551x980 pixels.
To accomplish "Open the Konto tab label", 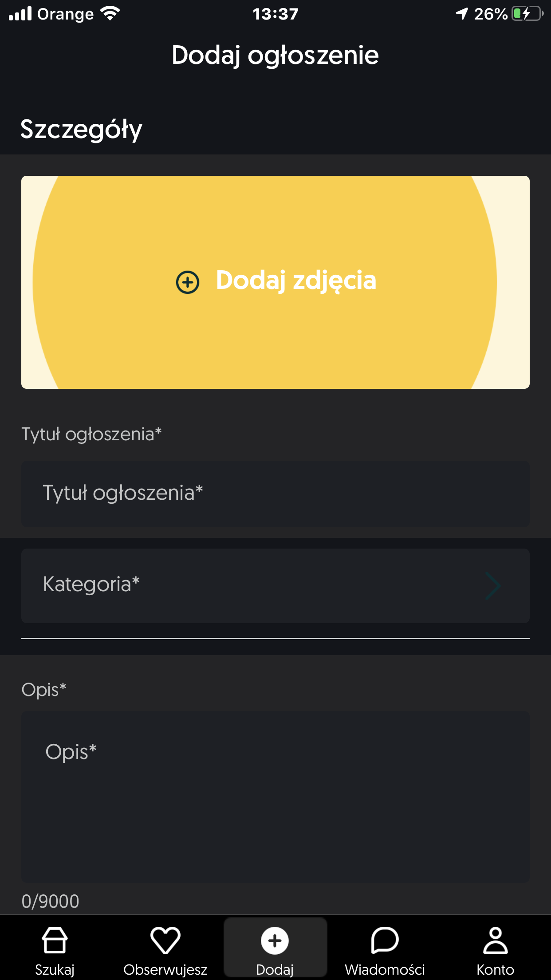I will pyautogui.click(x=495, y=970).
